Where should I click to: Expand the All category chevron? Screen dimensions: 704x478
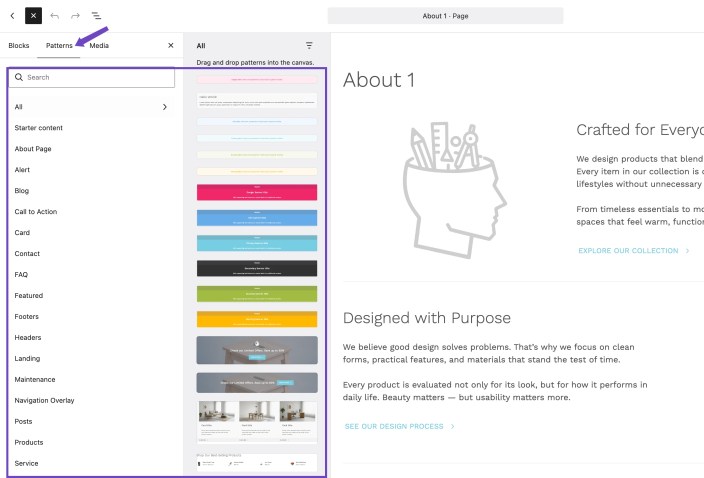pyautogui.click(x=165, y=107)
